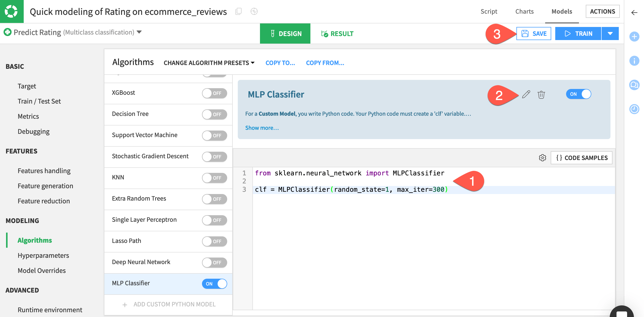The height and width of the screenshot is (317, 644).
Task: Open the discussions chat icon on the right
Action: (x=634, y=85)
